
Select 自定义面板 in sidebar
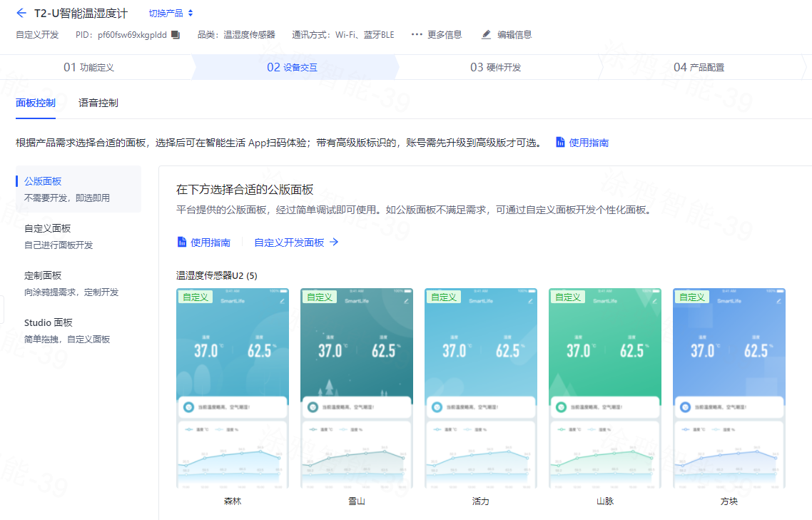tap(78, 236)
